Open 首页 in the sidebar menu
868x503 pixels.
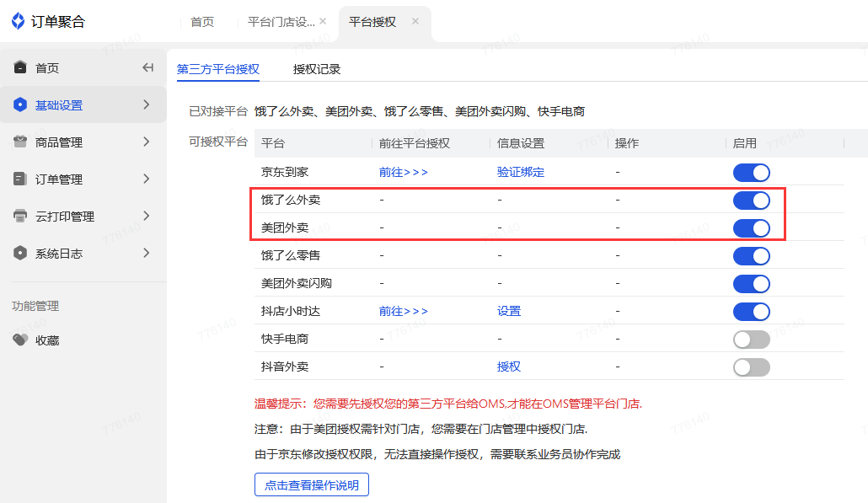[47, 68]
